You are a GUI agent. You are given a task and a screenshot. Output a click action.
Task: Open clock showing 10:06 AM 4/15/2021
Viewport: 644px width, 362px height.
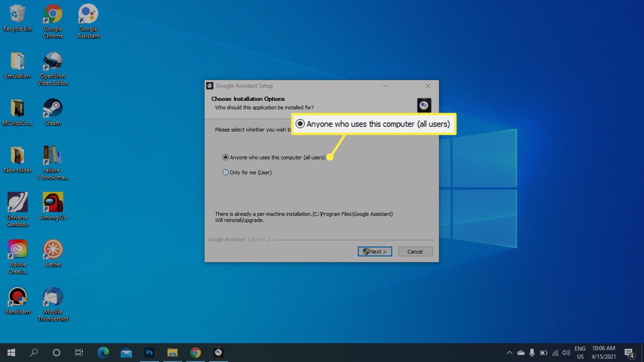click(604, 353)
